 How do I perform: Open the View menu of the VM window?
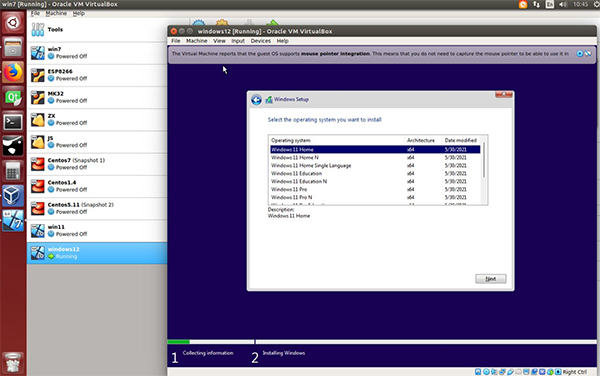pos(219,41)
